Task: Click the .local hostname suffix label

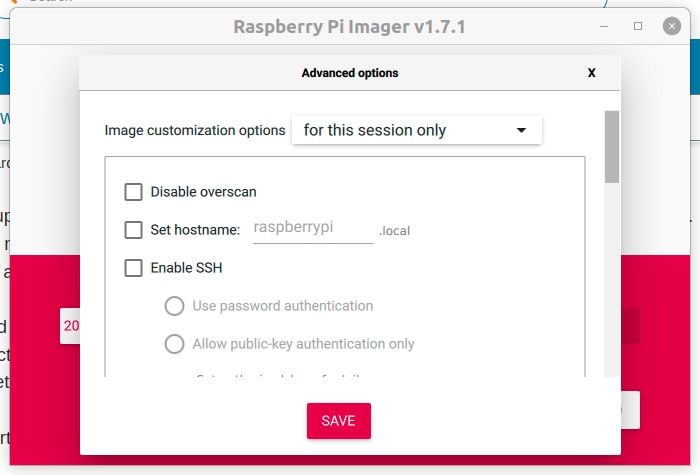Action: (394, 231)
